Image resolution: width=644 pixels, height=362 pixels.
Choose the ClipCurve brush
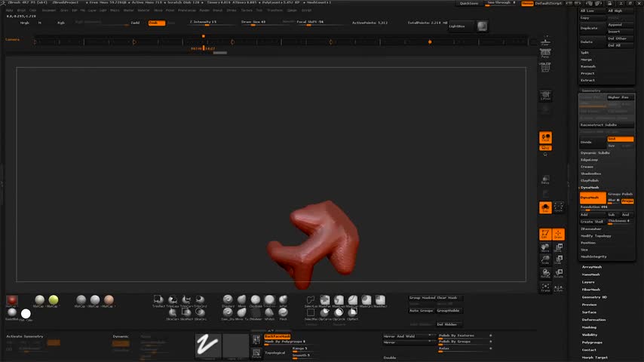pyautogui.click(x=325, y=313)
